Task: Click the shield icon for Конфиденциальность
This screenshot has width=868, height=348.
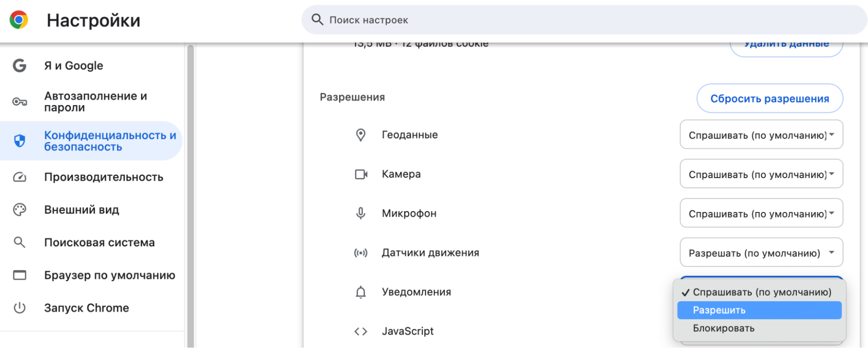Action: tap(20, 141)
